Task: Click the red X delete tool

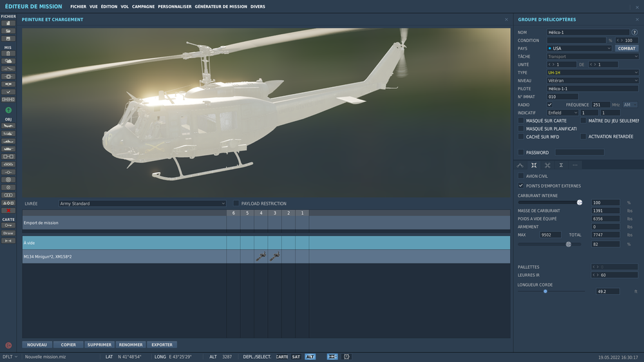Action: pos(8,211)
